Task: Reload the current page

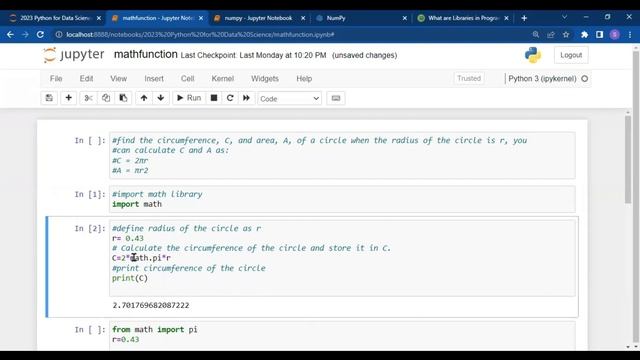Action: 40,35
